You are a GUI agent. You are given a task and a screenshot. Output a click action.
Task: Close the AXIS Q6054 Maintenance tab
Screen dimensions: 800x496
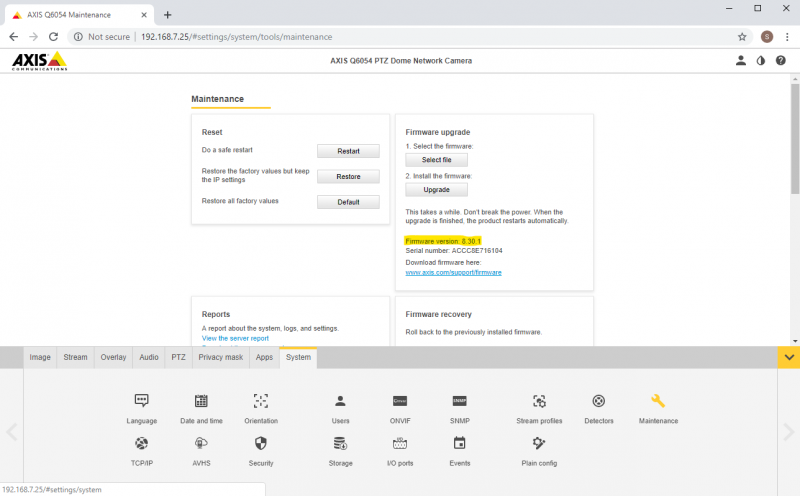coord(144,15)
